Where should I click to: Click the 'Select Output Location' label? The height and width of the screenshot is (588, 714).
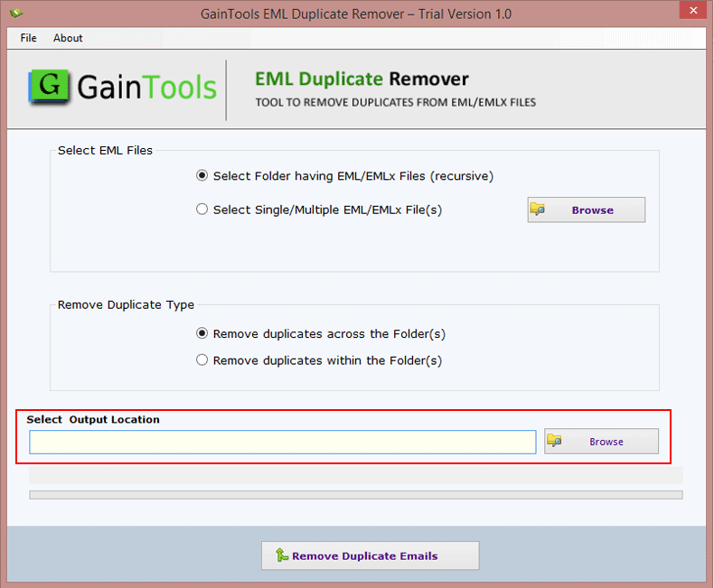(93, 419)
